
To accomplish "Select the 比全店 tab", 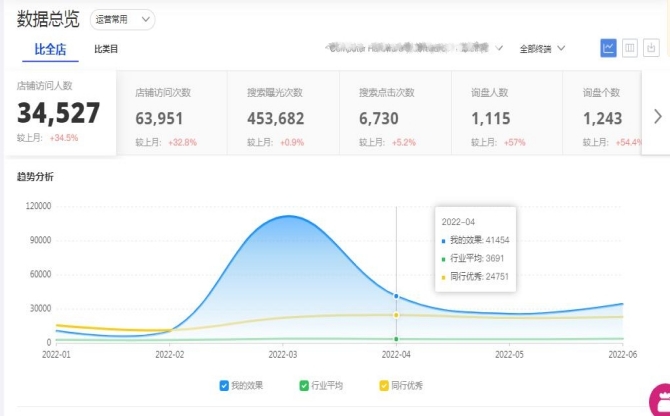I will click(48, 49).
